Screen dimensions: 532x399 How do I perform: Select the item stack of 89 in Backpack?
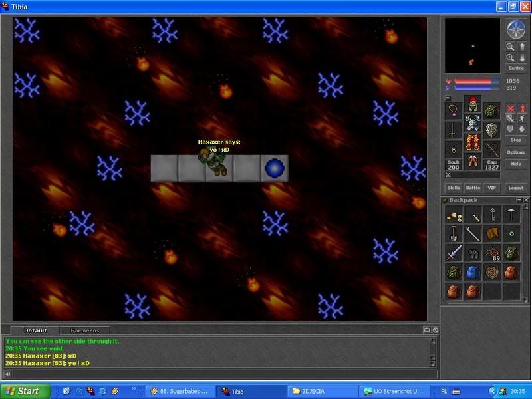click(493, 253)
